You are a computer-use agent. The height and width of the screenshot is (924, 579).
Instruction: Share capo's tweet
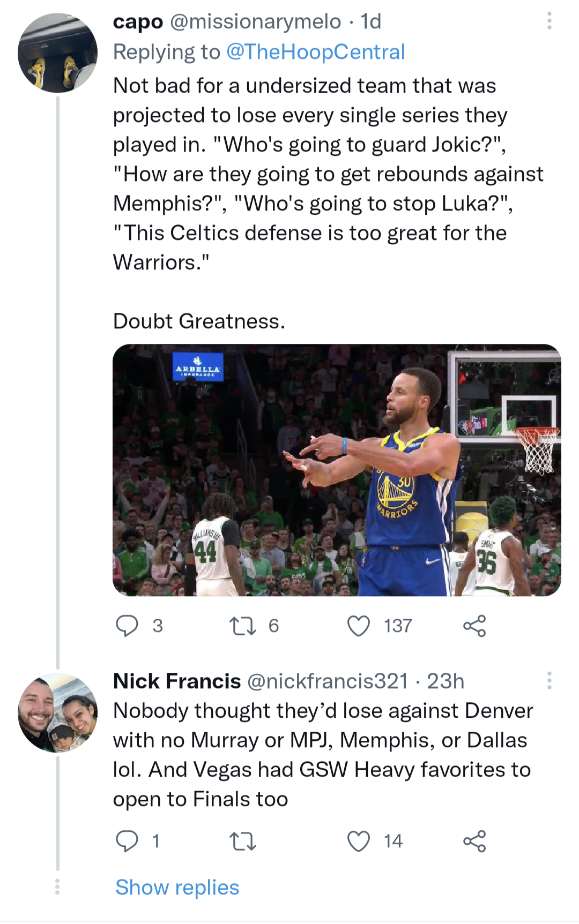(474, 626)
